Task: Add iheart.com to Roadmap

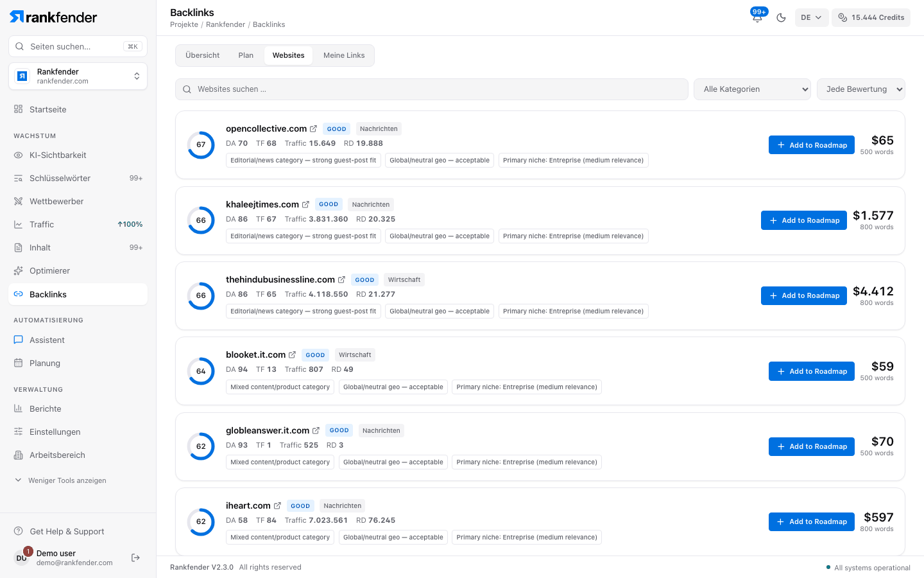Action: 812,521
